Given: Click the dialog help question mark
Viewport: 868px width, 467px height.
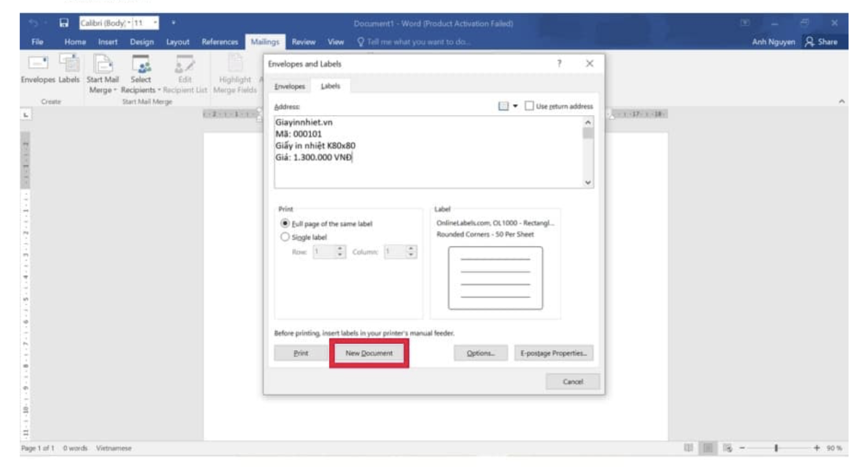Looking at the screenshot, I should [x=559, y=64].
